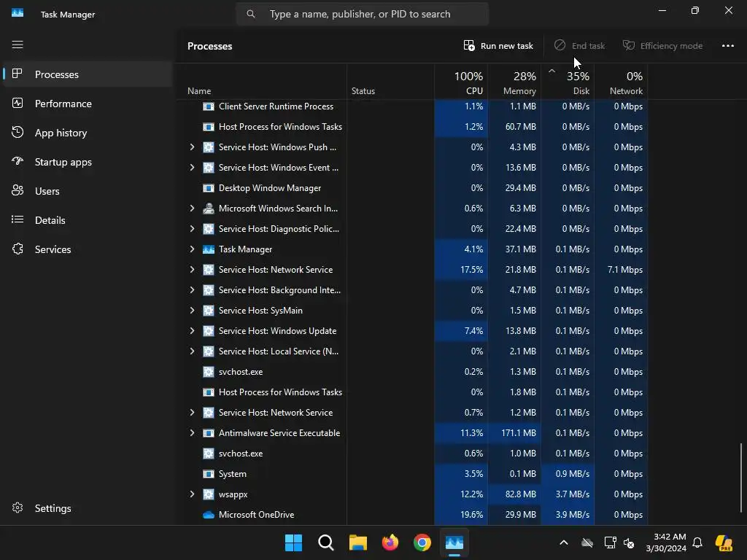This screenshot has height=560, width=747.
Task: Select the Microsoft OneDrive process name
Action: pyautogui.click(x=256, y=515)
